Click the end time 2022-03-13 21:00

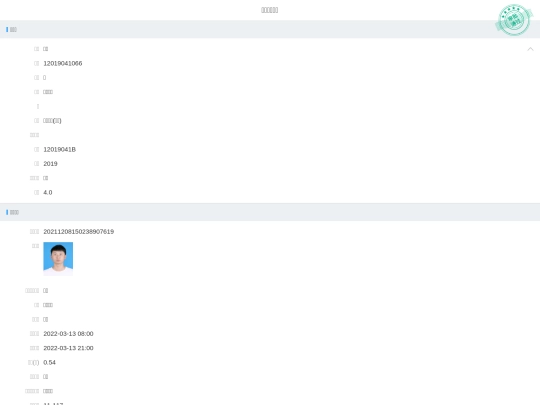click(x=68, y=348)
